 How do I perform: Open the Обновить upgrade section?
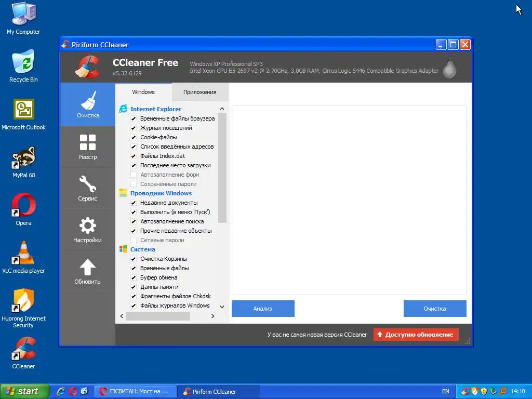tap(88, 271)
